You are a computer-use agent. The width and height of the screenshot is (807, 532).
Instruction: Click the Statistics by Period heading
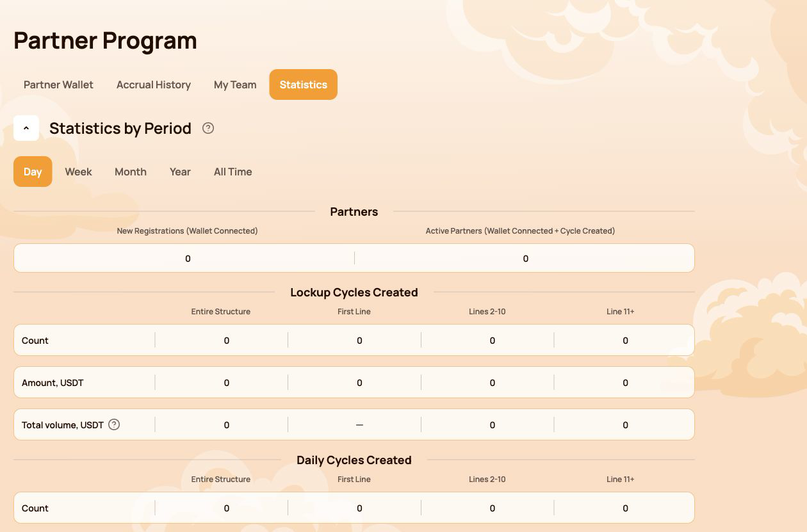coord(120,128)
